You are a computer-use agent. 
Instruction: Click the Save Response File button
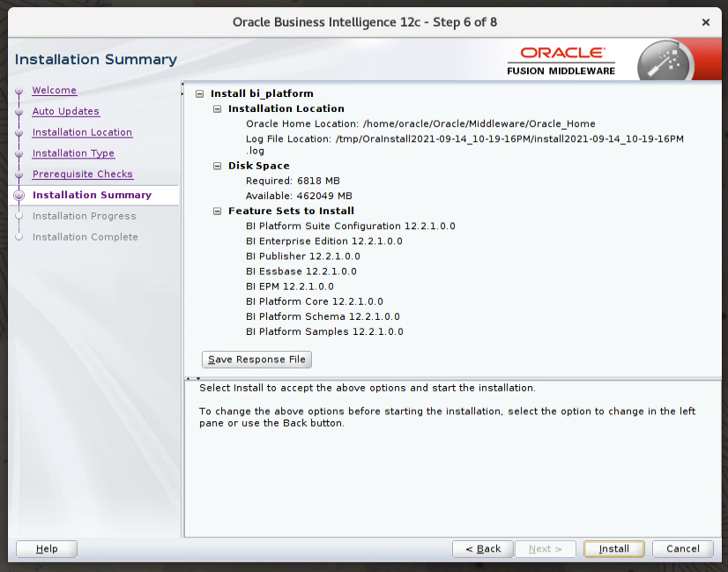click(x=256, y=360)
